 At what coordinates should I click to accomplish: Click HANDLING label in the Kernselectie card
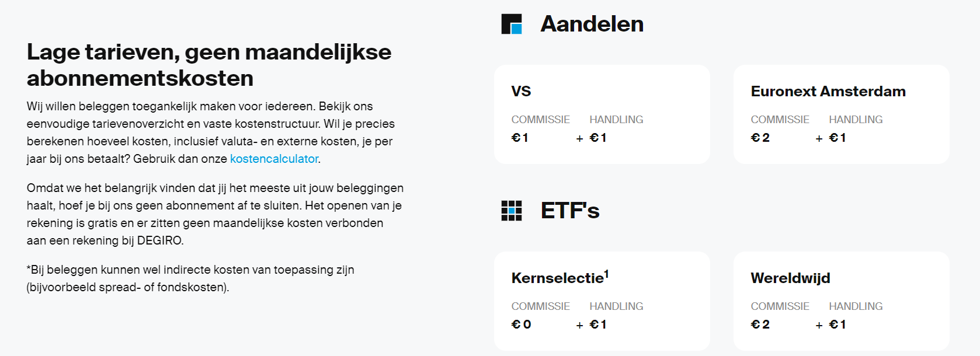click(616, 306)
